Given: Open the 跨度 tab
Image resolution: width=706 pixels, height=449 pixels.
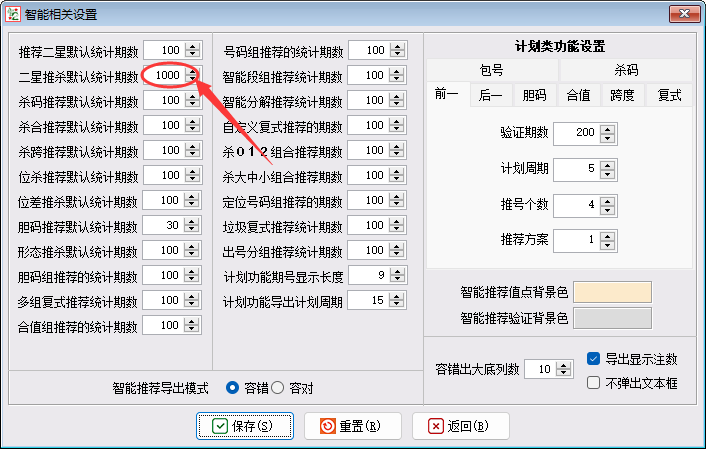Looking at the screenshot, I should click(622, 96).
